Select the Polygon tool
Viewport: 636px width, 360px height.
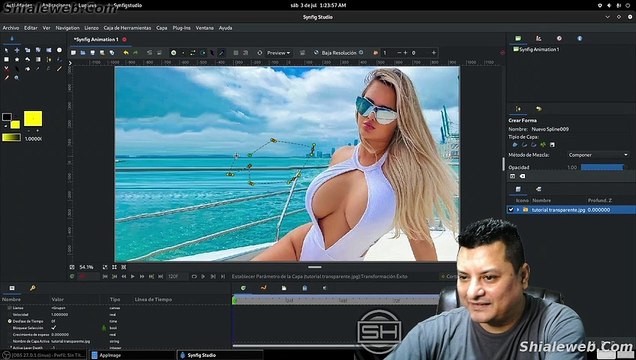pyautogui.click(x=28, y=60)
